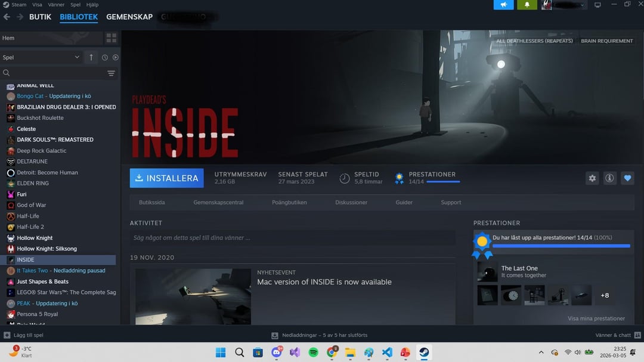Switch to the BUTIK tab
644x362 pixels.
(x=40, y=17)
